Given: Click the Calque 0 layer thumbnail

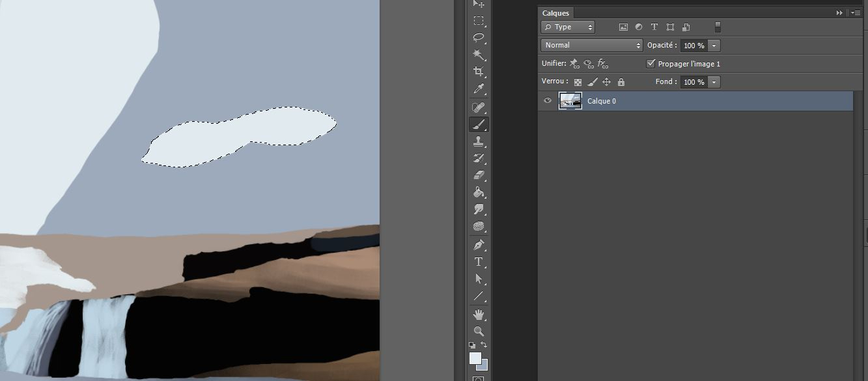Looking at the screenshot, I should point(570,101).
